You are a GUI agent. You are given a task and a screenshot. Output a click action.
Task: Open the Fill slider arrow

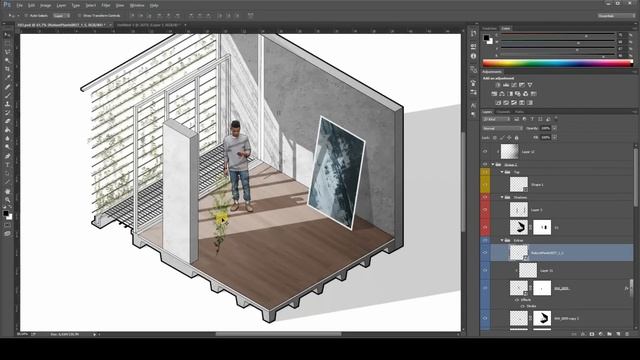[x=554, y=138]
